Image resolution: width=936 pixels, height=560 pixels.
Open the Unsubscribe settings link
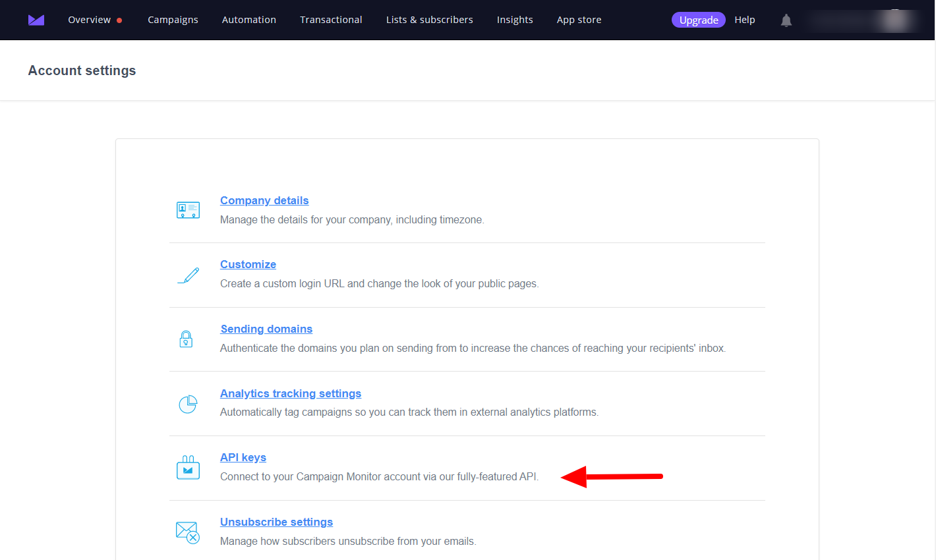276,522
